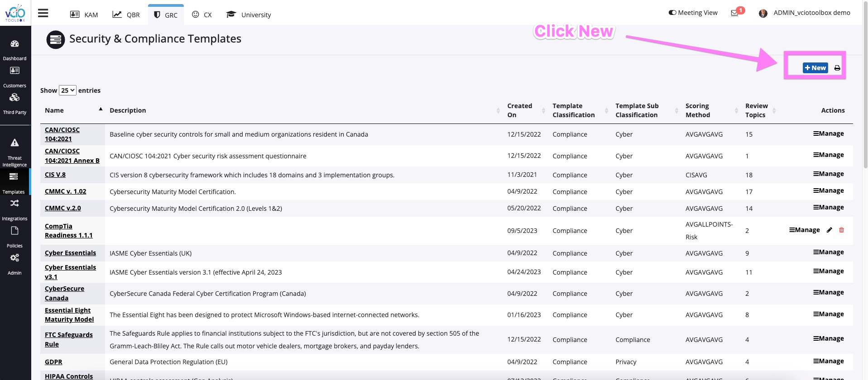The width and height of the screenshot is (868, 380).
Task: Open the Show entries count dropdown
Action: (67, 90)
